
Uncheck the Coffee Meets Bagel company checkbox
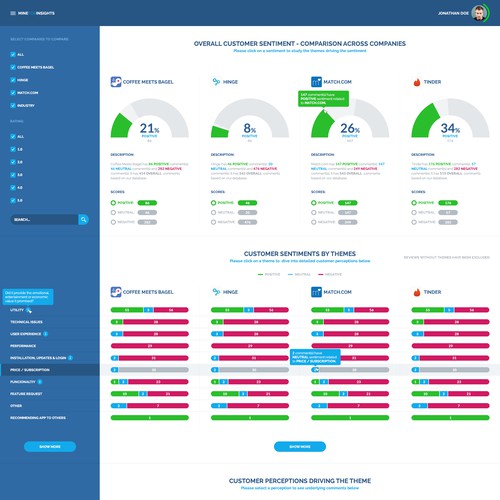click(x=13, y=67)
